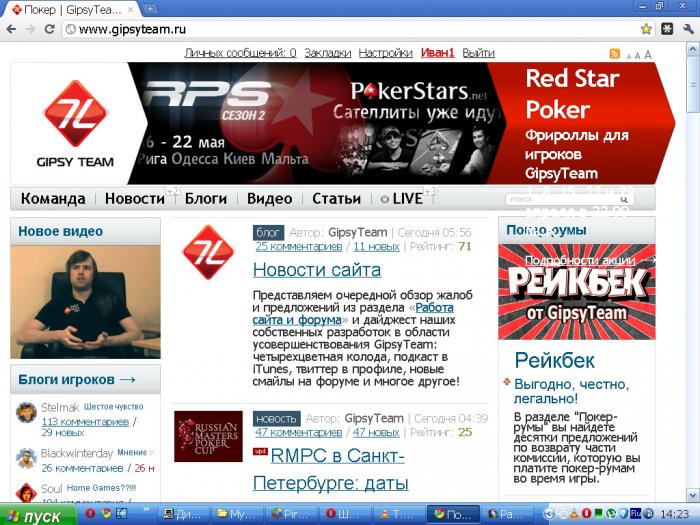Click the orange RSS feed icon
The image size is (700, 525).
(x=615, y=54)
